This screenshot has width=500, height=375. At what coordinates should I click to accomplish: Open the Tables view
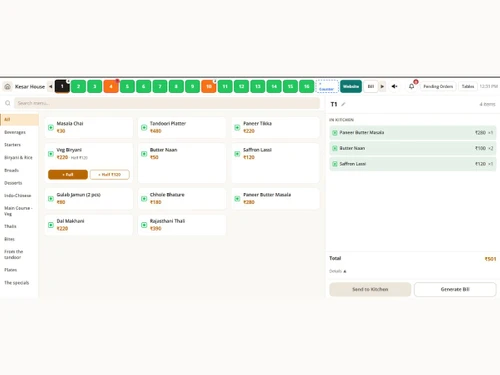(x=468, y=86)
